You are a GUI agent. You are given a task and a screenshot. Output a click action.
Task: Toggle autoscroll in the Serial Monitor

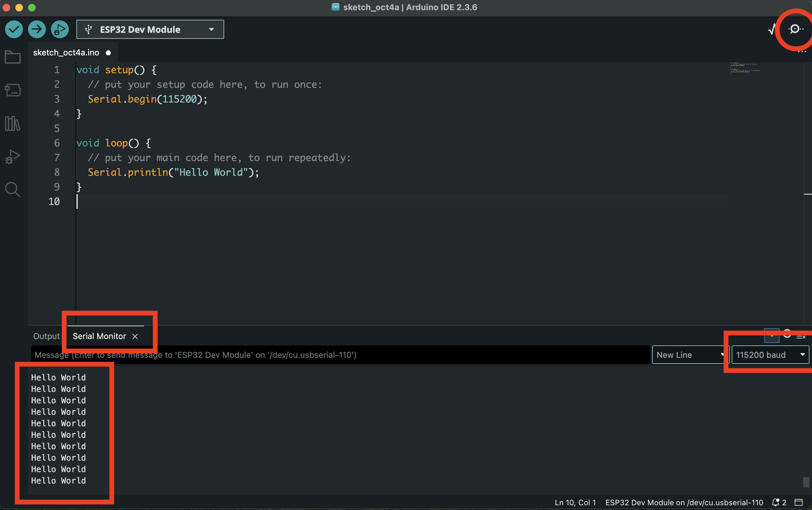tap(772, 336)
